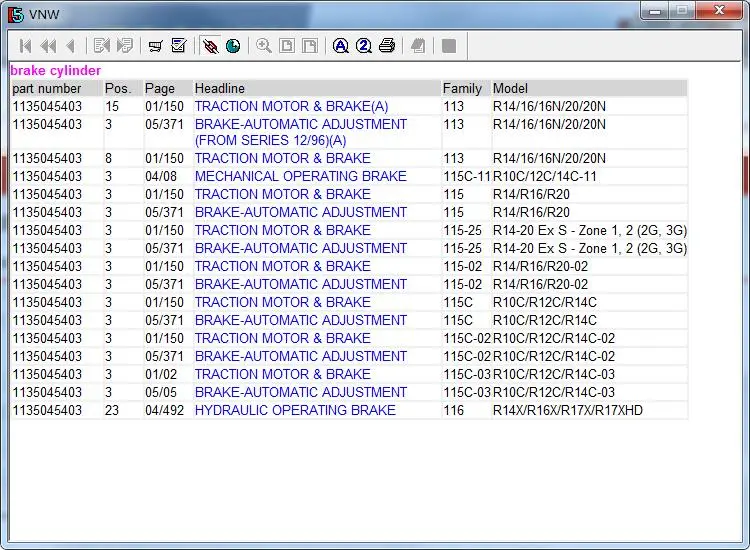Click the search A magnifier icon
This screenshot has height=550, width=750.
click(341, 46)
